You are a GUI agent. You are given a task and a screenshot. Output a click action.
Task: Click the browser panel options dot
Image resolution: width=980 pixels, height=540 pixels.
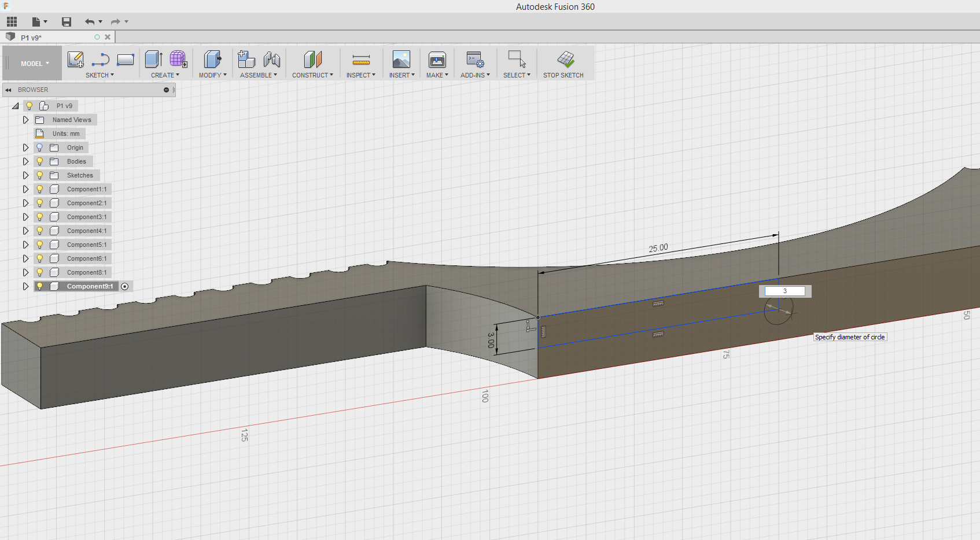tap(166, 90)
